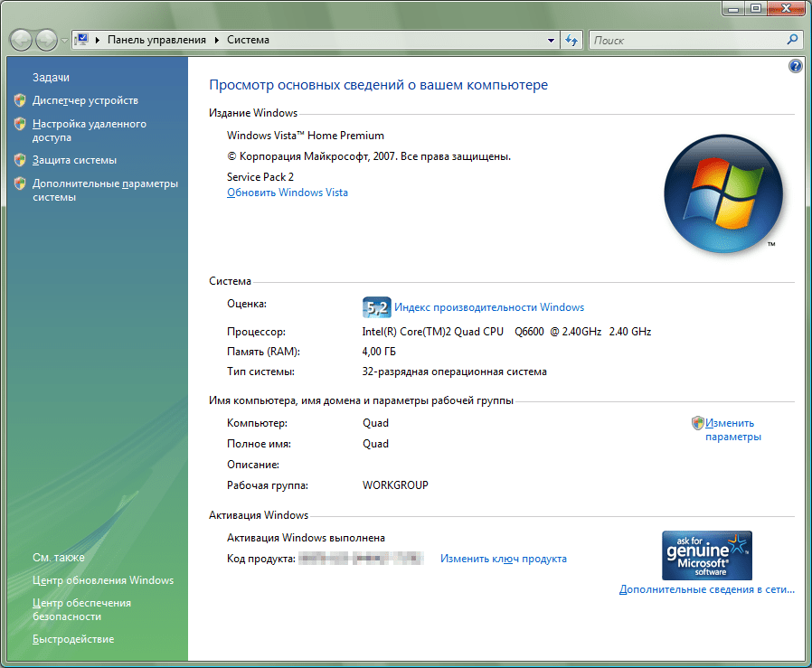The width and height of the screenshot is (812, 668).
Task: Open Центр обновления Windows link
Action: coord(103,580)
